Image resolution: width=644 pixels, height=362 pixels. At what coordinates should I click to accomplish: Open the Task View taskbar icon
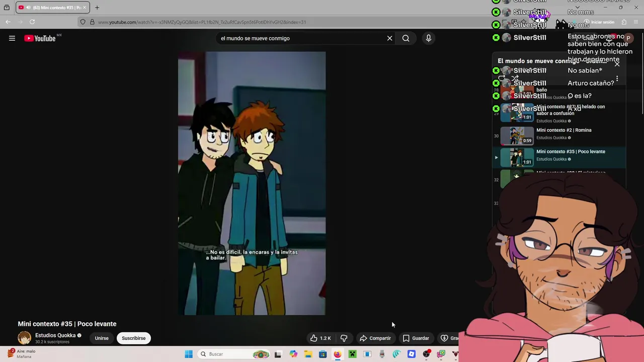tap(278, 354)
